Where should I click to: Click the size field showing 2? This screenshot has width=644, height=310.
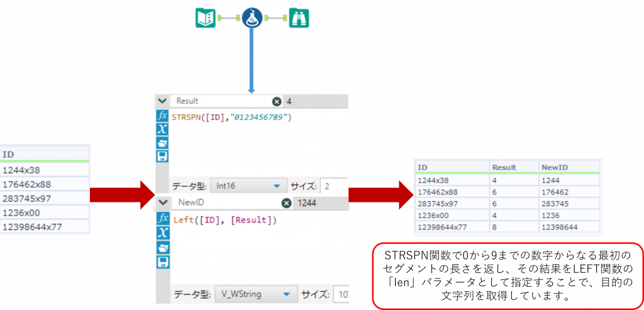tap(333, 186)
